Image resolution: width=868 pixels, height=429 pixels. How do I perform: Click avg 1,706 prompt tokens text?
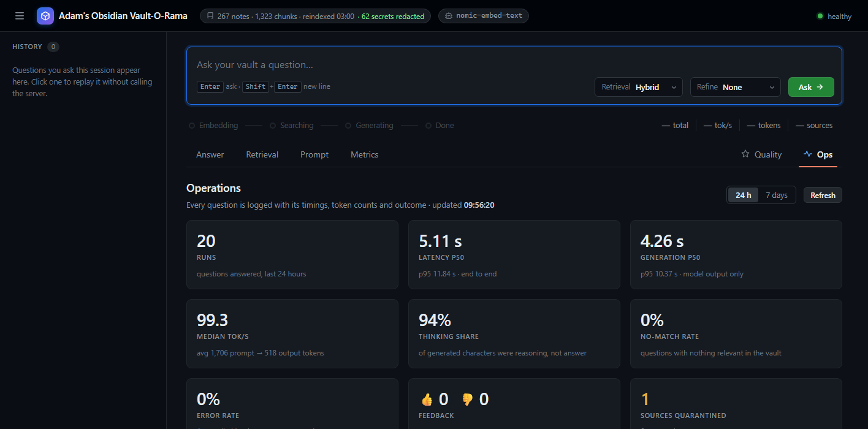(261, 353)
